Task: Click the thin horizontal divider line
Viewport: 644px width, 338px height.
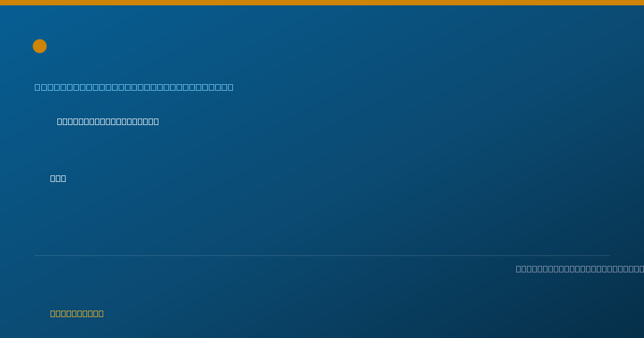Action: tap(322, 255)
